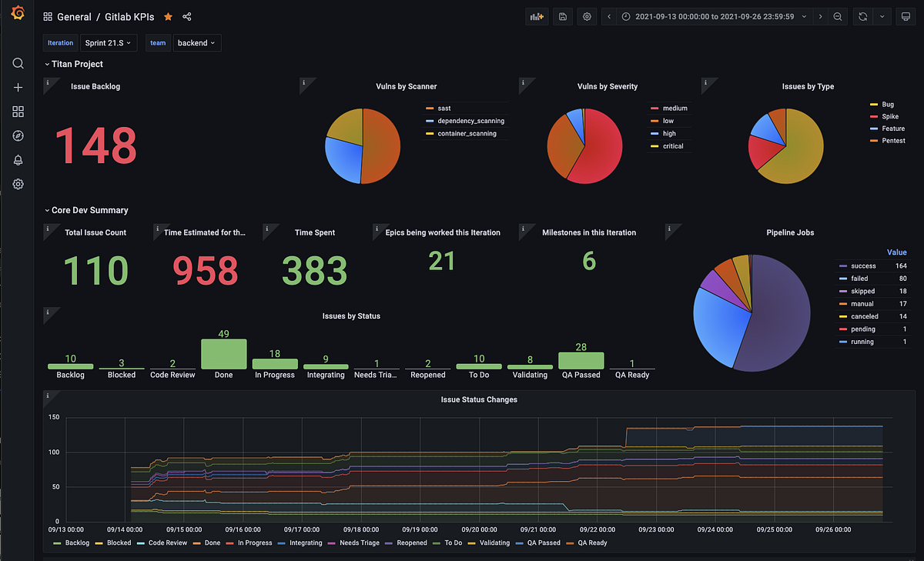Open dashboard settings with the gear icon

[x=586, y=16]
